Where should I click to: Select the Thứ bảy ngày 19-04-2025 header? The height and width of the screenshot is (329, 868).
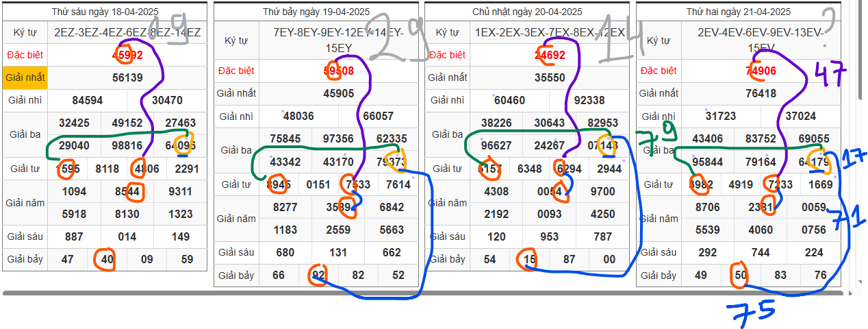tap(316, 12)
